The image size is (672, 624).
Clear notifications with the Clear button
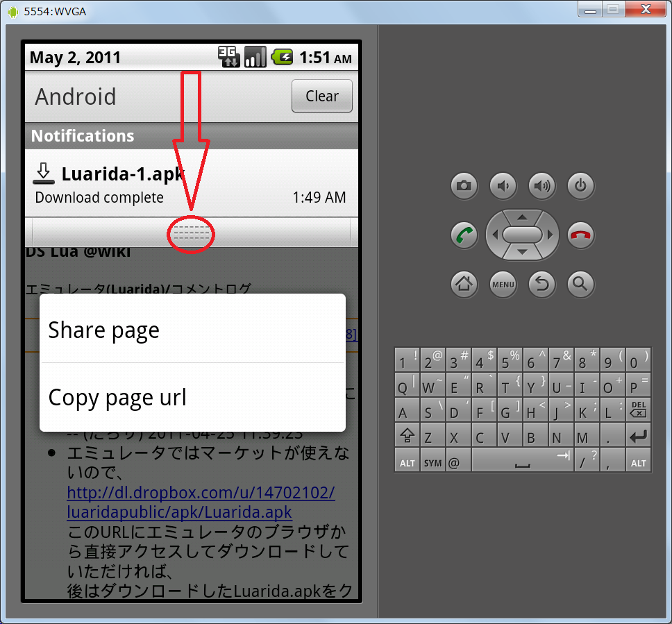[322, 96]
